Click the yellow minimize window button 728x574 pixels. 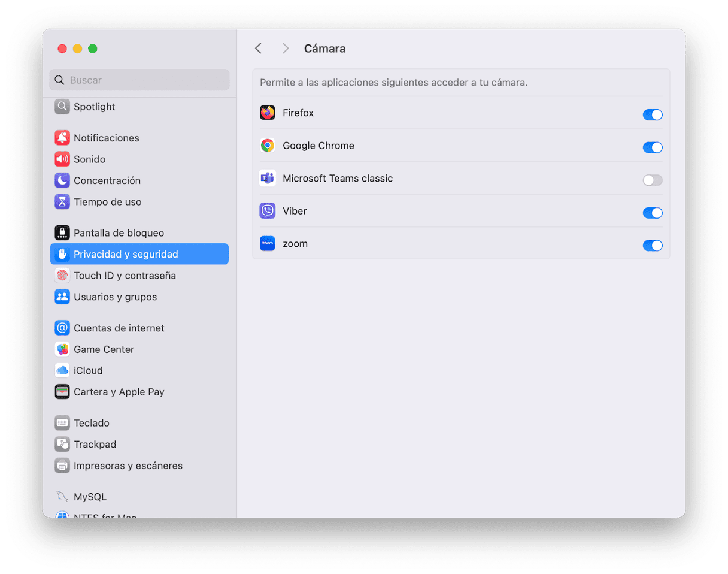click(77, 49)
